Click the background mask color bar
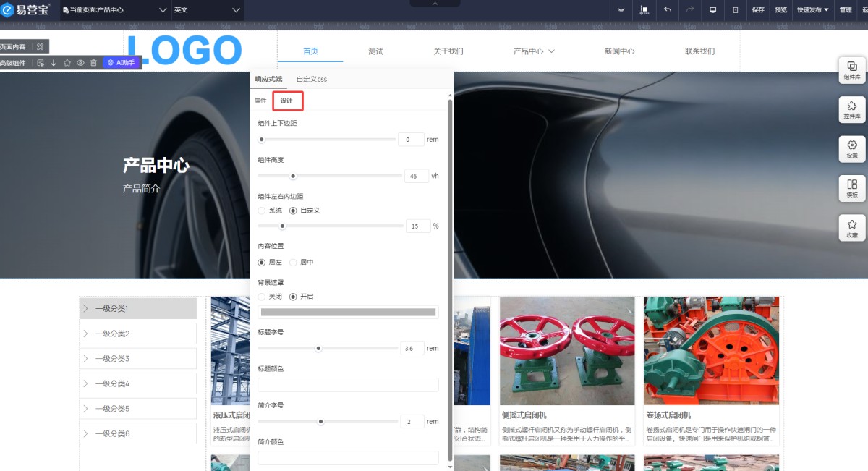 [348, 312]
